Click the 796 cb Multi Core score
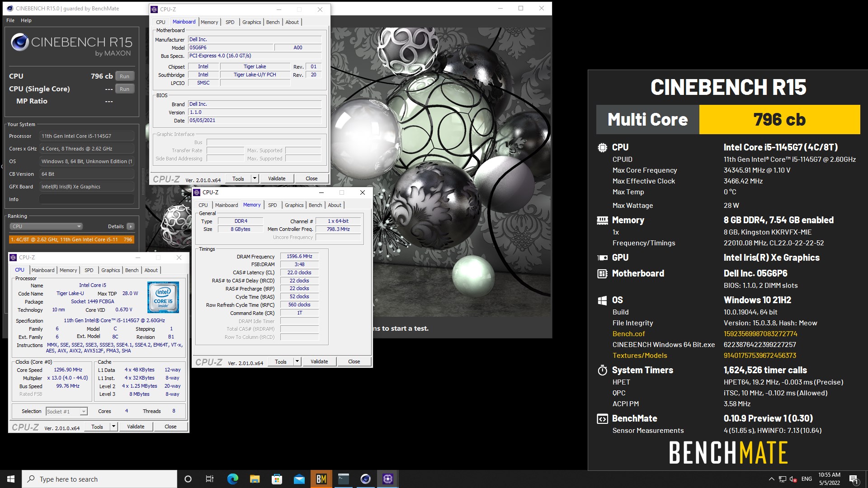Screen dimensions: 868x488 tap(779, 120)
